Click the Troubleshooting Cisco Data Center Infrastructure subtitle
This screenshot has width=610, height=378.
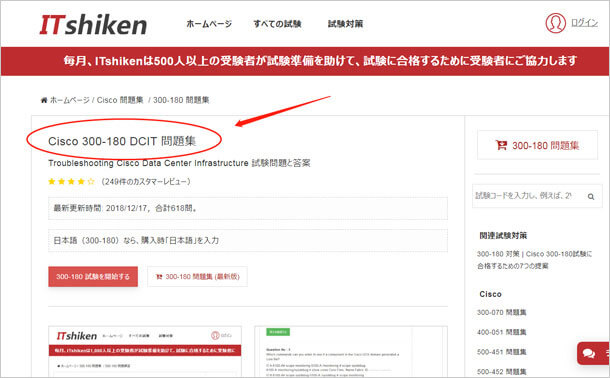[x=179, y=163]
